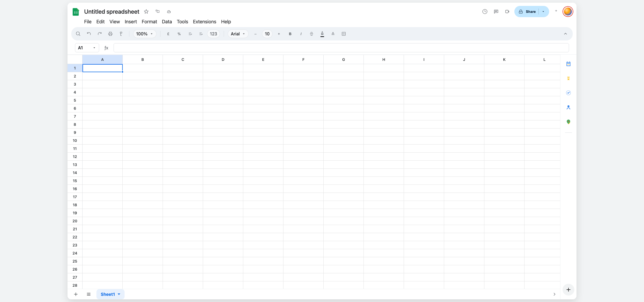Click the Share button

527,12
